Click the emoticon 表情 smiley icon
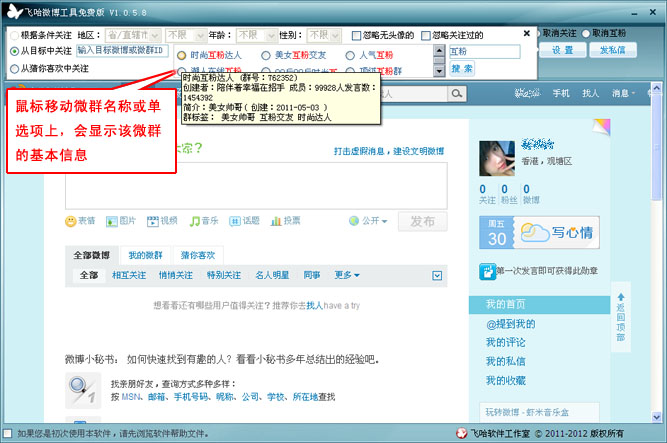 [x=70, y=221]
